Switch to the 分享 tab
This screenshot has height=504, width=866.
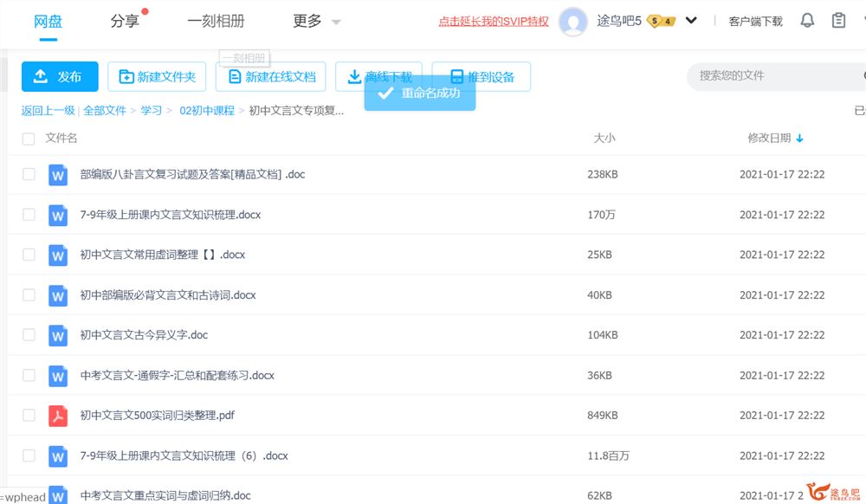pos(126,21)
